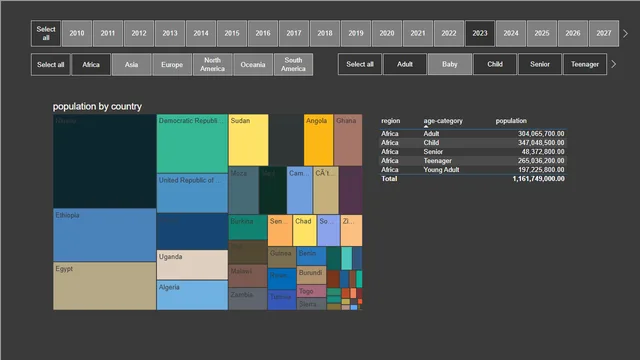
Task: Click the Burundi treemap tile
Action: point(311,276)
